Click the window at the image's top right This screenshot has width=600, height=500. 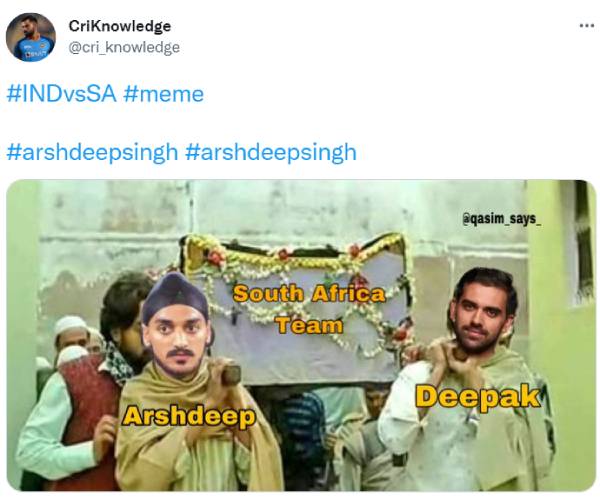[581, 245]
